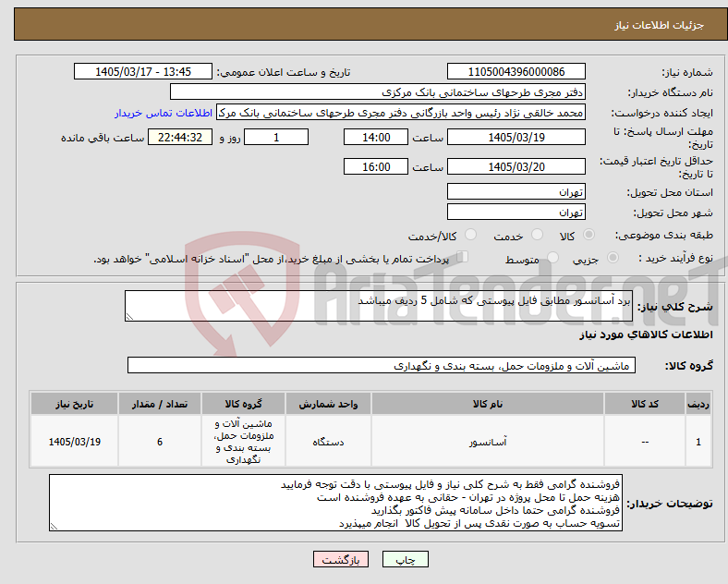Click the نام کالا column header
Viewport: 728px width, 584px height.
[488, 404]
